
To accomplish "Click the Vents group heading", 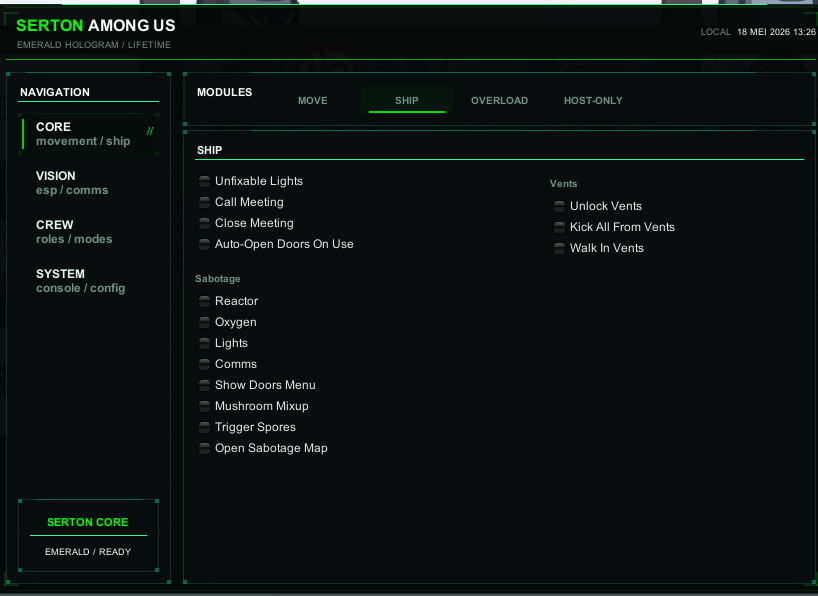I will click(563, 184).
